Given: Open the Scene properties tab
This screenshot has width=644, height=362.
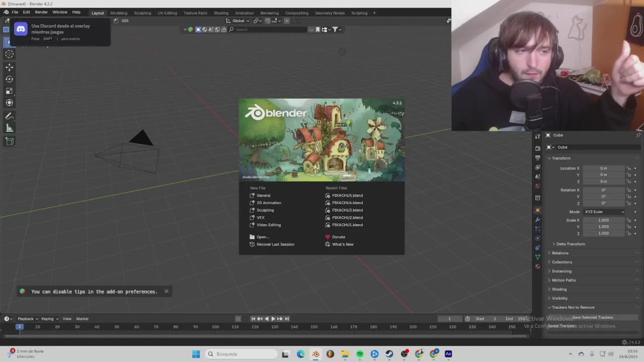Looking at the screenshot, I should coord(537,176).
